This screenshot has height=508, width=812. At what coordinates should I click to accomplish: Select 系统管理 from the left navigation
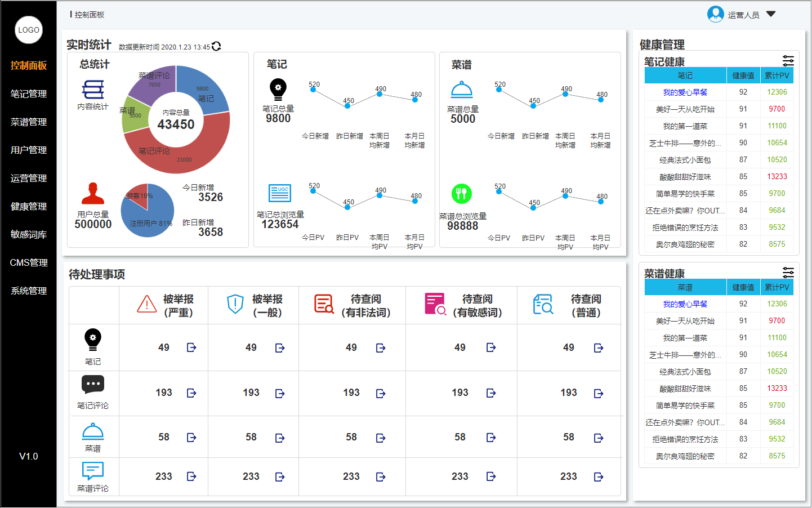(29, 291)
